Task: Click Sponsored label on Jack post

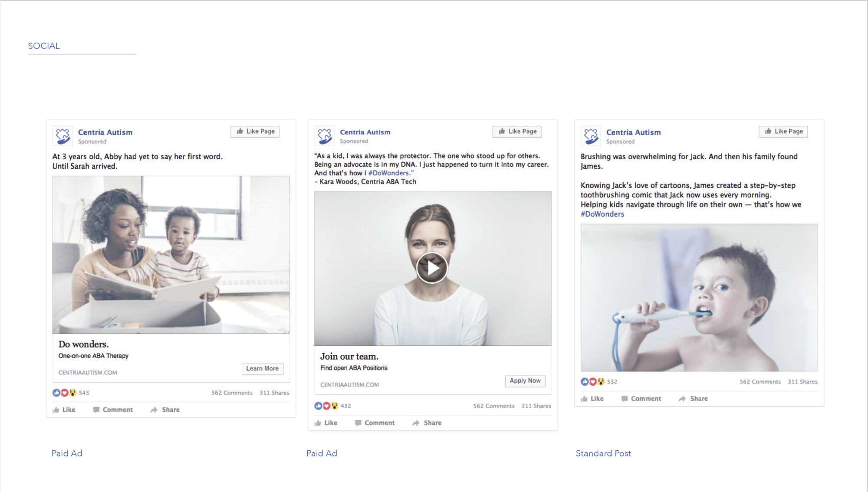Action: (620, 141)
